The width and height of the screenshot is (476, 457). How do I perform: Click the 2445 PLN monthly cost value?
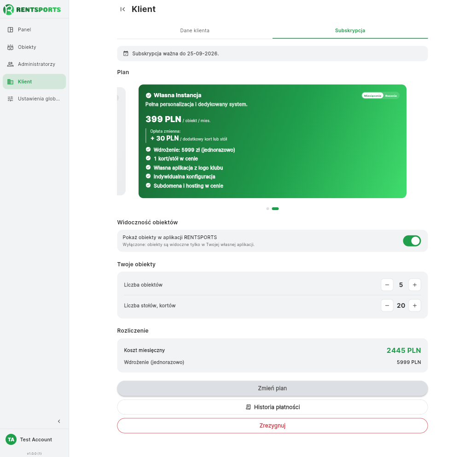(x=404, y=350)
